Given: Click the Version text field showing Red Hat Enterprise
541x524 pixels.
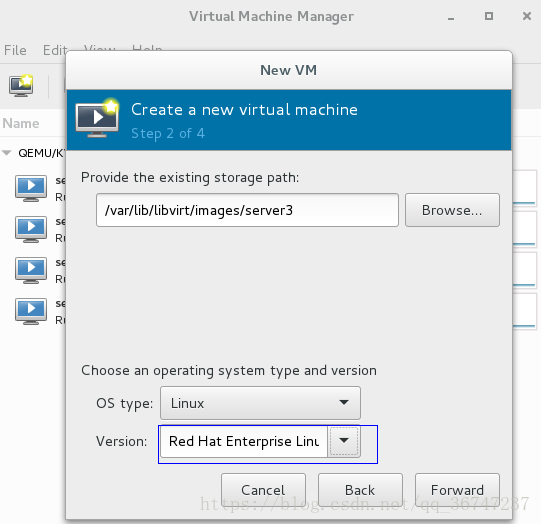Looking at the screenshot, I should click(244, 441).
